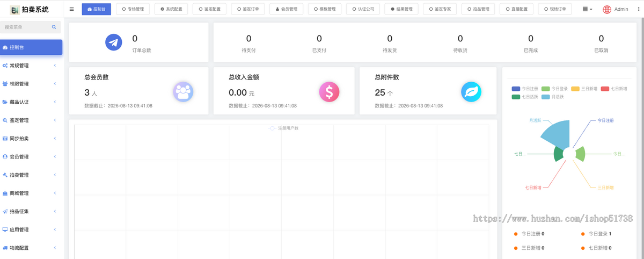This screenshot has height=259, width=644.
Task: Click the search icon beside 鉴定管理
Action: pos(5,120)
